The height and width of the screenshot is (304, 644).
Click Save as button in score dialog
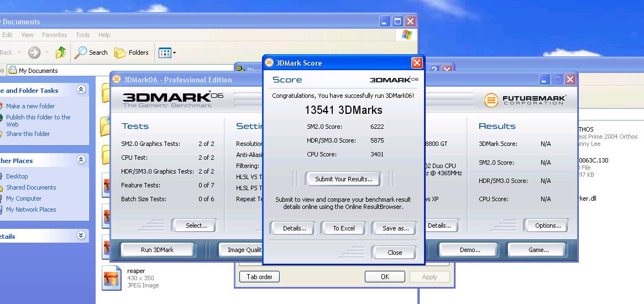(395, 228)
